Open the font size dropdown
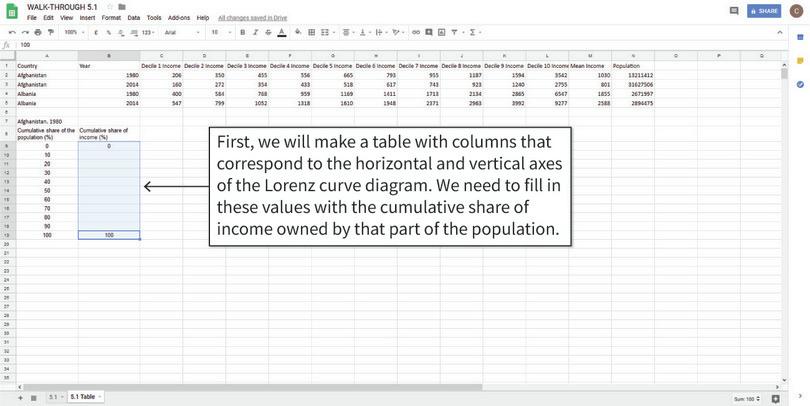Viewport: 810px width, 406px height. point(221,32)
